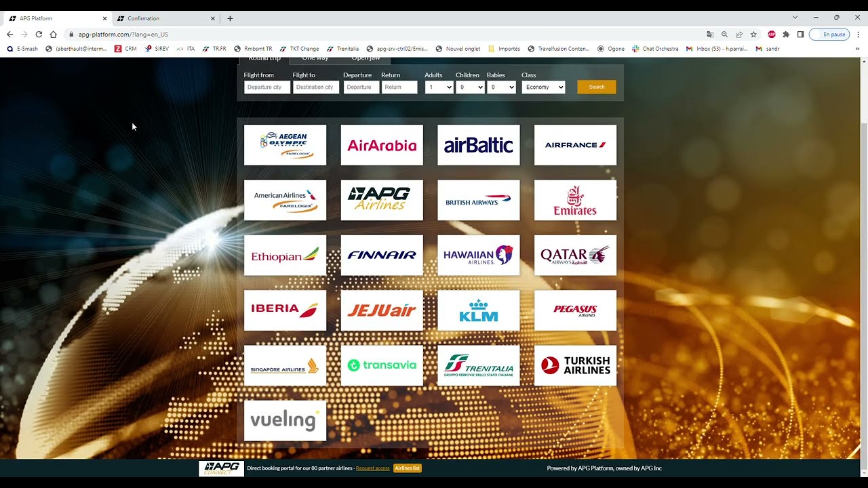This screenshot has width=868, height=488.
Task: Open the extensions puzzle icon
Action: pos(786,34)
